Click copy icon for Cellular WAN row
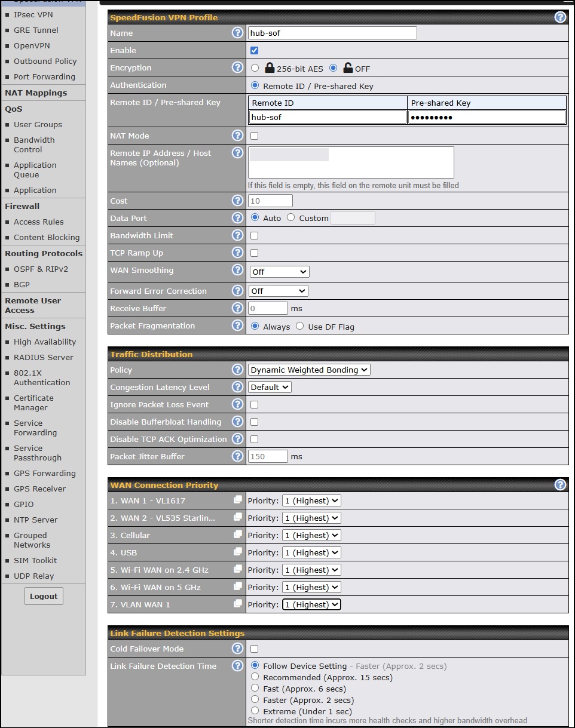575x728 pixels. pyautogui.click(x=238, y=535)
